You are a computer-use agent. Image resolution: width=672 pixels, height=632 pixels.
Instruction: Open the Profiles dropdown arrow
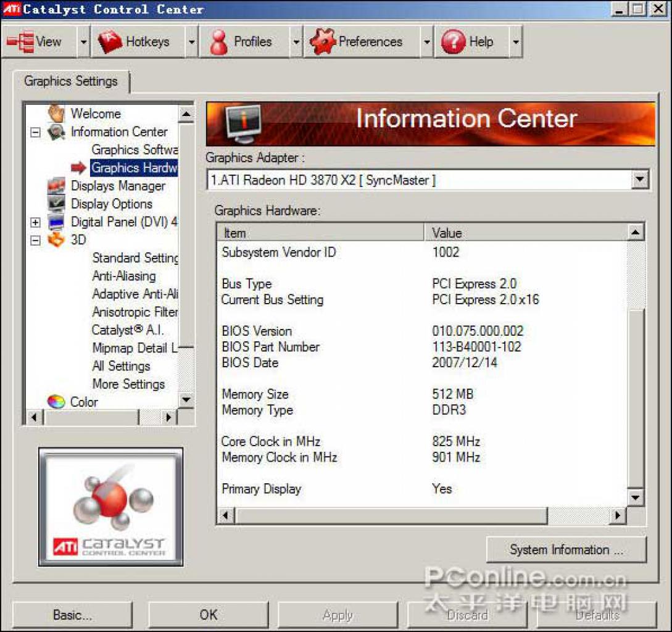pyautogui.click(x=296, y=41)
